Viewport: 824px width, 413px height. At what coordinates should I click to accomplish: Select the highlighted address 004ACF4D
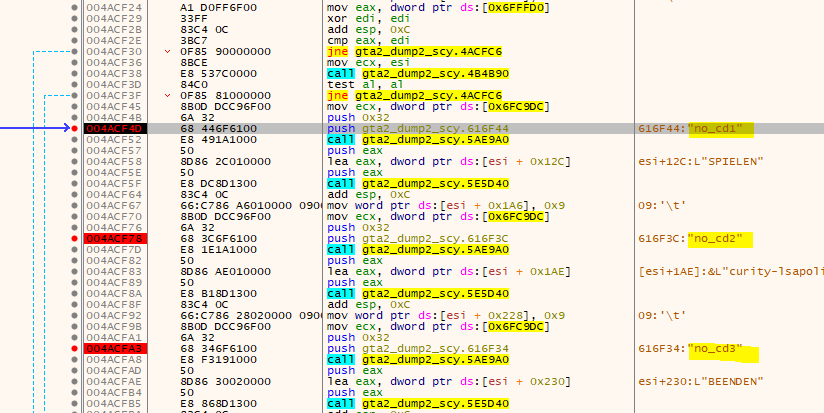tap(115, 128)
